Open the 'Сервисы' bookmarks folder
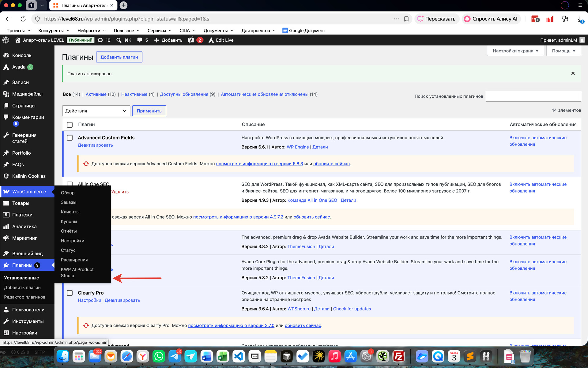The image size is (588, 368). 159,31
